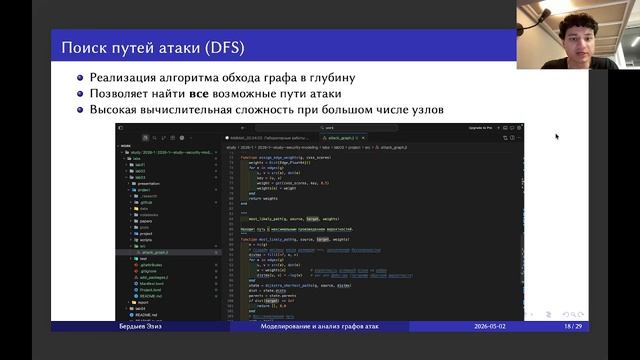Expand the test folder

(x=131, y=259)
